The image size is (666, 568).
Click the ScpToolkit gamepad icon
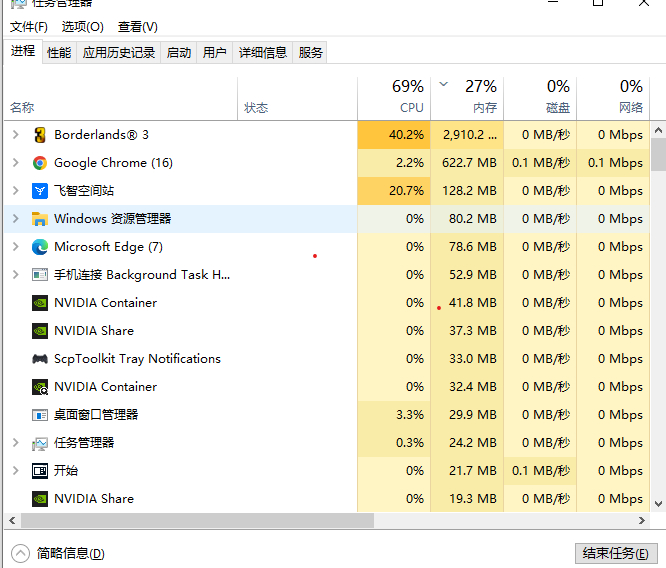pos(40,359)
